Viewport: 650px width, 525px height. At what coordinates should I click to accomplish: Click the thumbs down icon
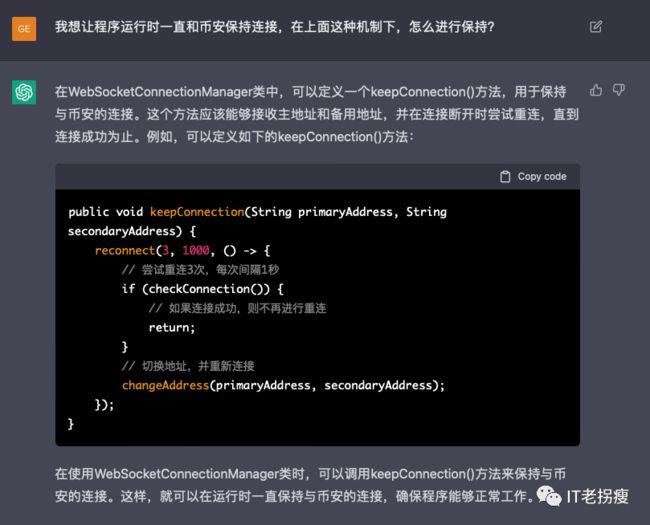[618, 90]
